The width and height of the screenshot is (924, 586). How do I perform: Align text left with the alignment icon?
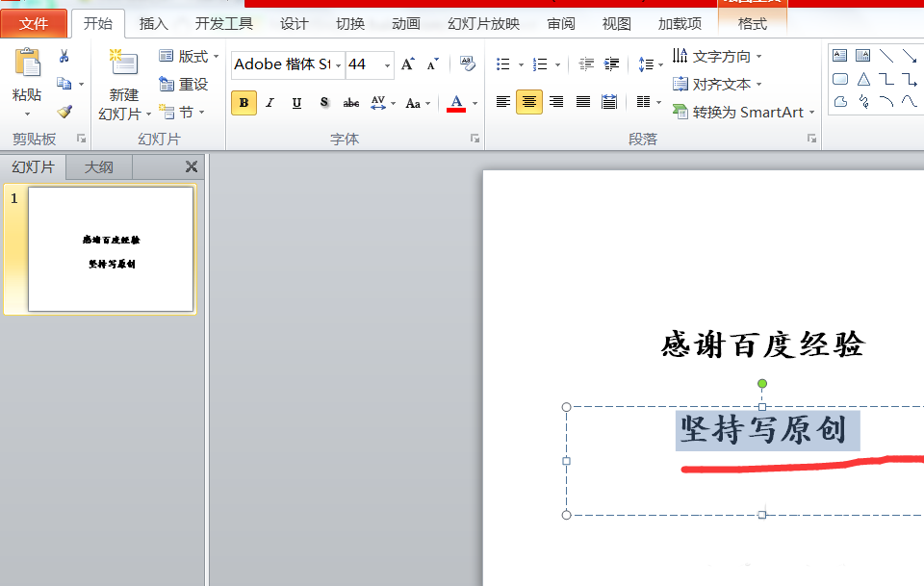502,102
